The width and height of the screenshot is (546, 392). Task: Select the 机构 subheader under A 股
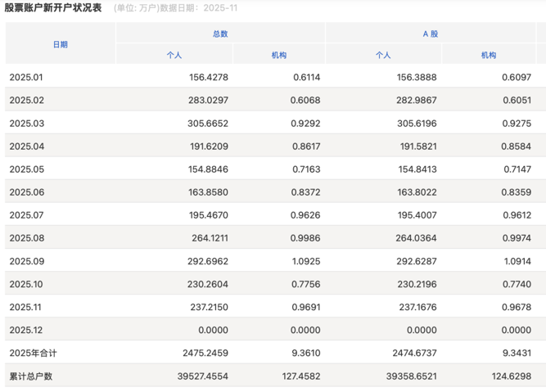pyautogui.click(x=489, y=55)
